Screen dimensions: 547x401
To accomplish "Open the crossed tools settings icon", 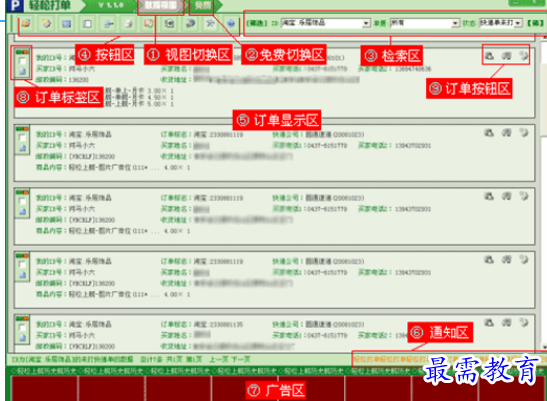I will [210, 23].
